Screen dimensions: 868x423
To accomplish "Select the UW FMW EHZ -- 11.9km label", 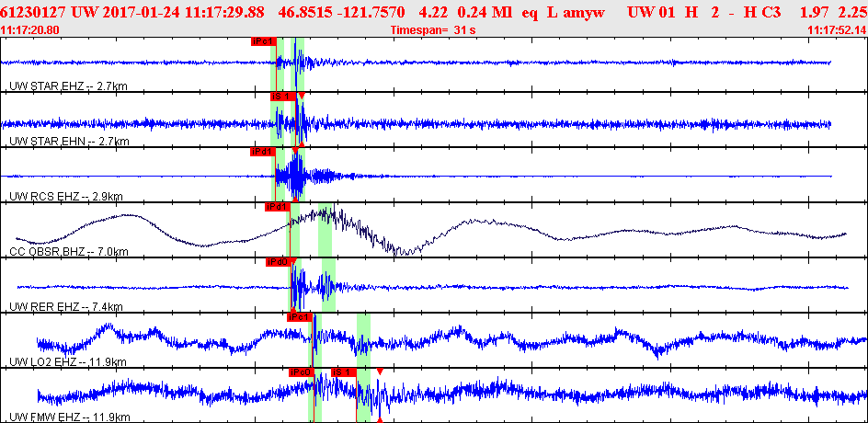I will (70, 417).
